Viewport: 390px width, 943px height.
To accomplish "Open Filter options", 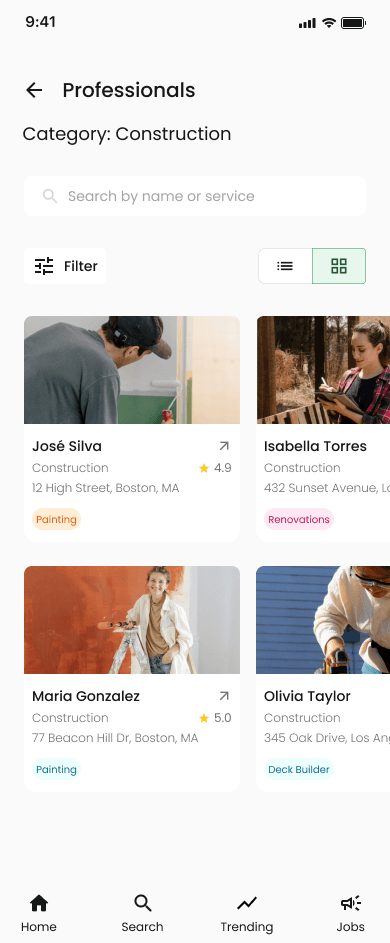I will (x=65, y=266).
